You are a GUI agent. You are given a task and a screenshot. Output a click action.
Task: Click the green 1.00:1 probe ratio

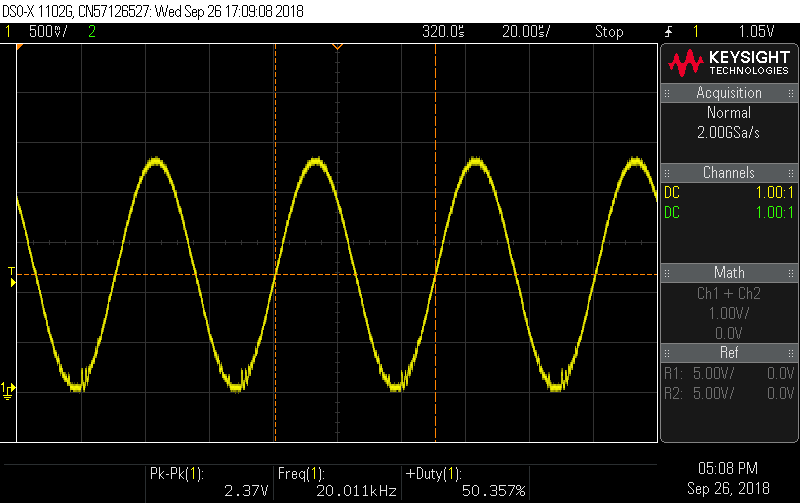point(774,213)
